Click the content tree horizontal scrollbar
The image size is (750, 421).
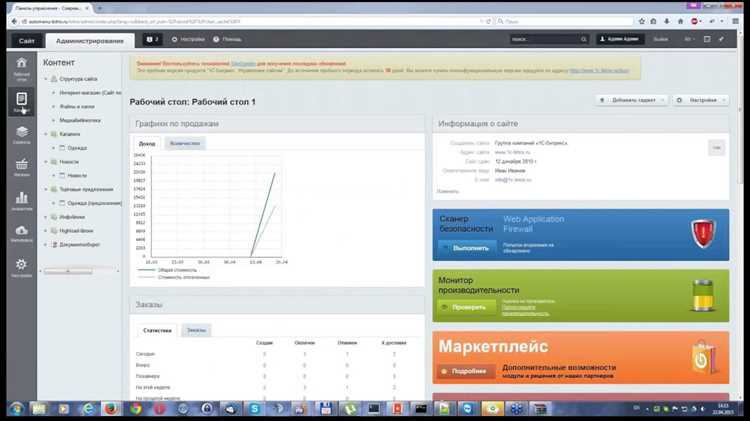pos(68,271)
